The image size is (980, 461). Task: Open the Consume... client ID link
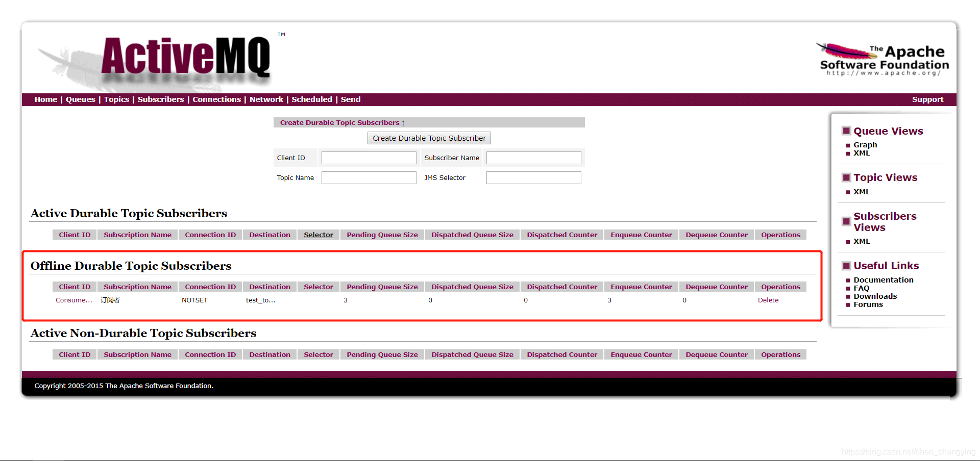(74, 300)
